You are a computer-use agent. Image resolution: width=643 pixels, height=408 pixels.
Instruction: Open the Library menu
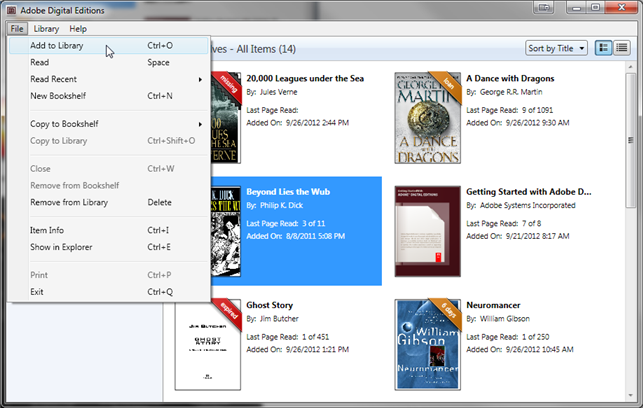(46, 29)
